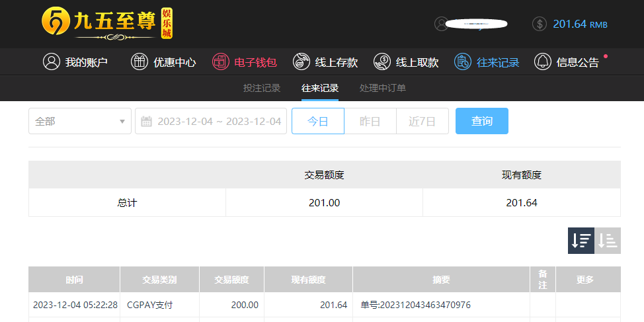Click the summary 交易额度 header
Screen dimensions: 644x322
point(325,175)
